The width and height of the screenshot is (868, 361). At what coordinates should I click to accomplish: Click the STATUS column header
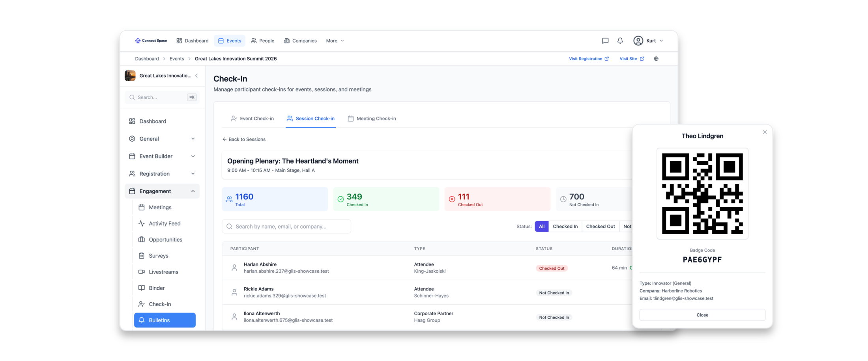click(544, 249)
